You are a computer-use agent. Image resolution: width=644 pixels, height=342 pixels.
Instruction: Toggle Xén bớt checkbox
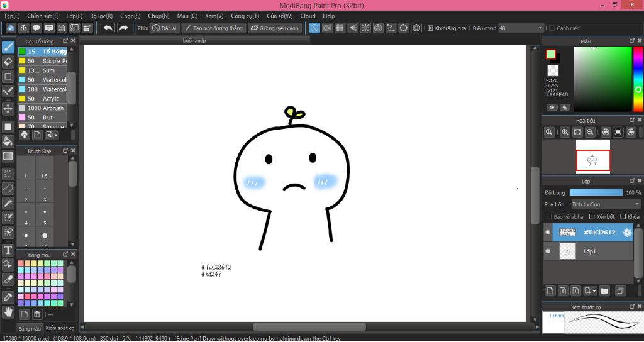pos(592,216)
